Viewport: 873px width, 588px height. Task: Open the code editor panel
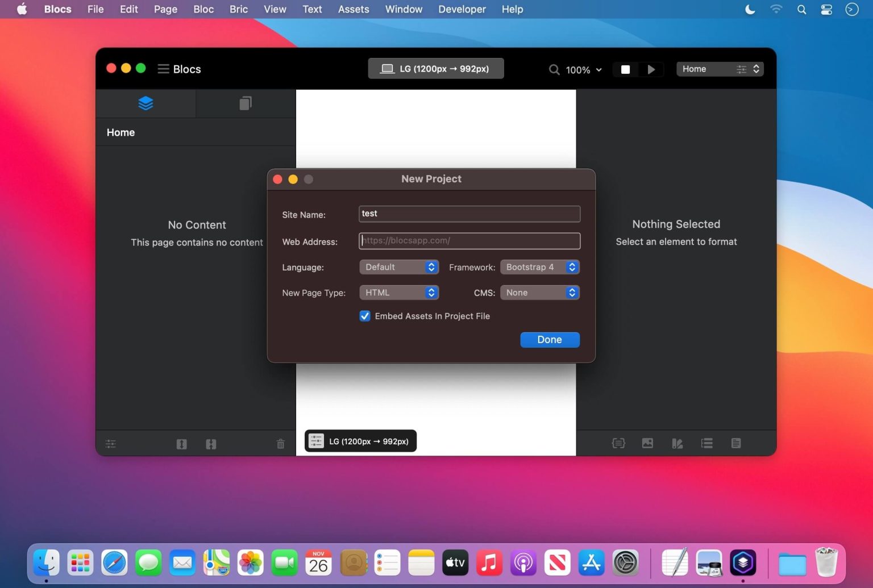[618, 443]
